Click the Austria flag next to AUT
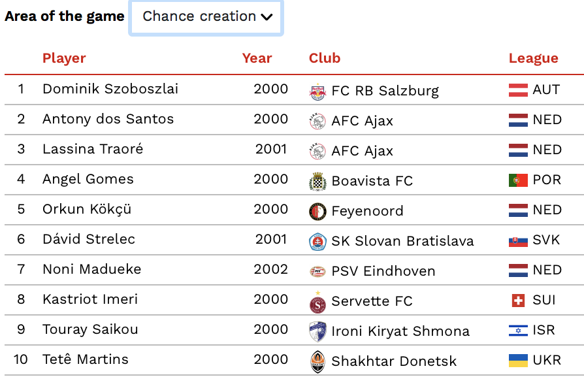This screenshot has height=392, width=584. click(x=518, y=90)
